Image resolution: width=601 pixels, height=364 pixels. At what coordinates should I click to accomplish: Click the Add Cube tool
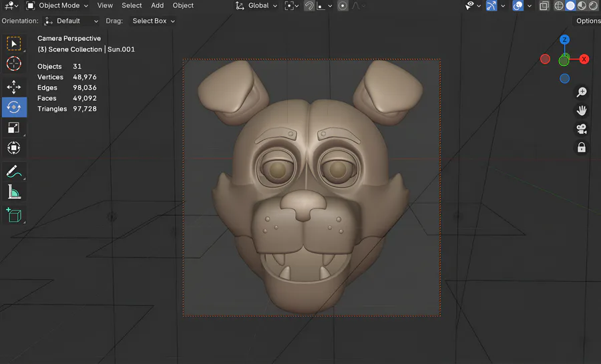[x=14, y=215]
